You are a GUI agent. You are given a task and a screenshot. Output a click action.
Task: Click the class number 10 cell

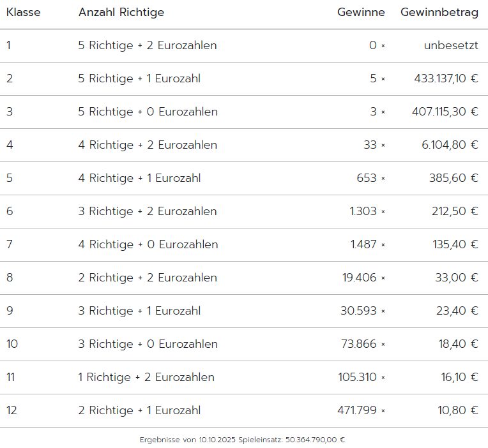click(13, 344)
